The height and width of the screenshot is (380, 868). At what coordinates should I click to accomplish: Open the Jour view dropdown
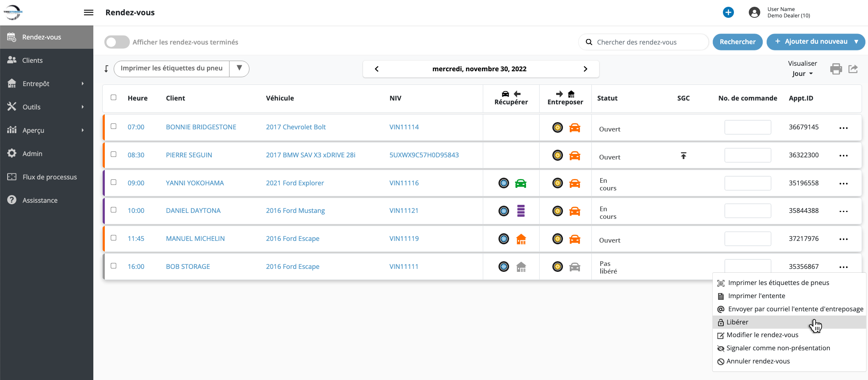[x=802, y=74]
